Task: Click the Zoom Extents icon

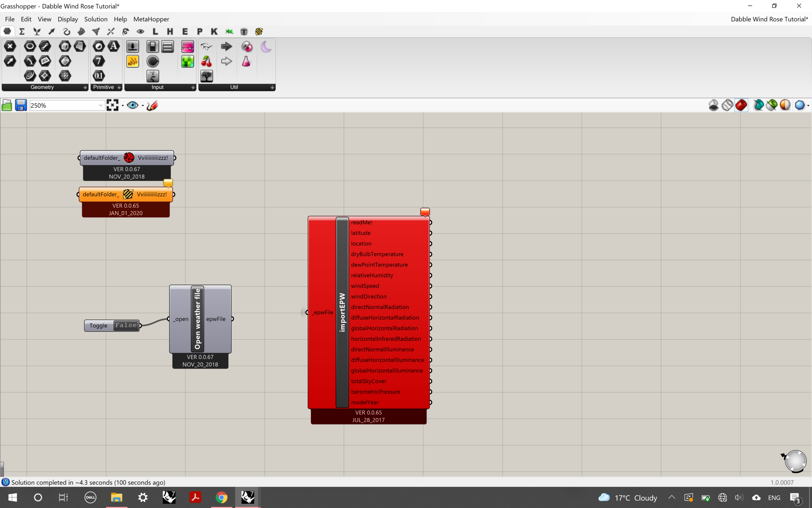Action: (112, 105)
